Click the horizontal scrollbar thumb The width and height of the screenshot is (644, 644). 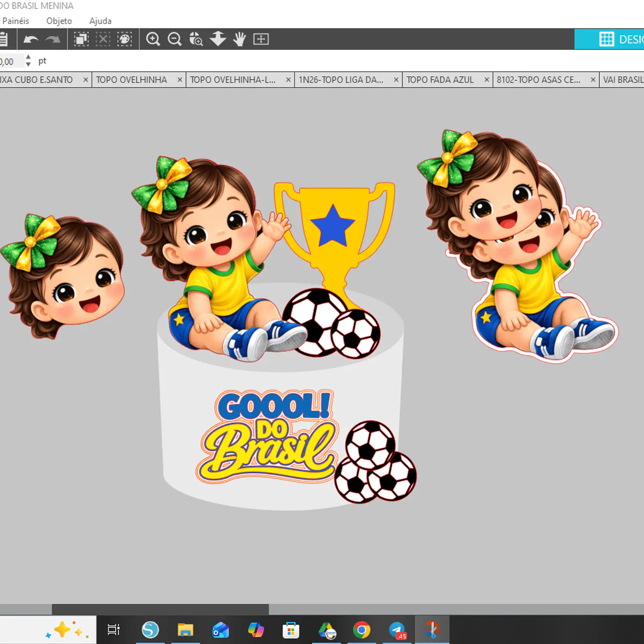[x=160, y=609]
